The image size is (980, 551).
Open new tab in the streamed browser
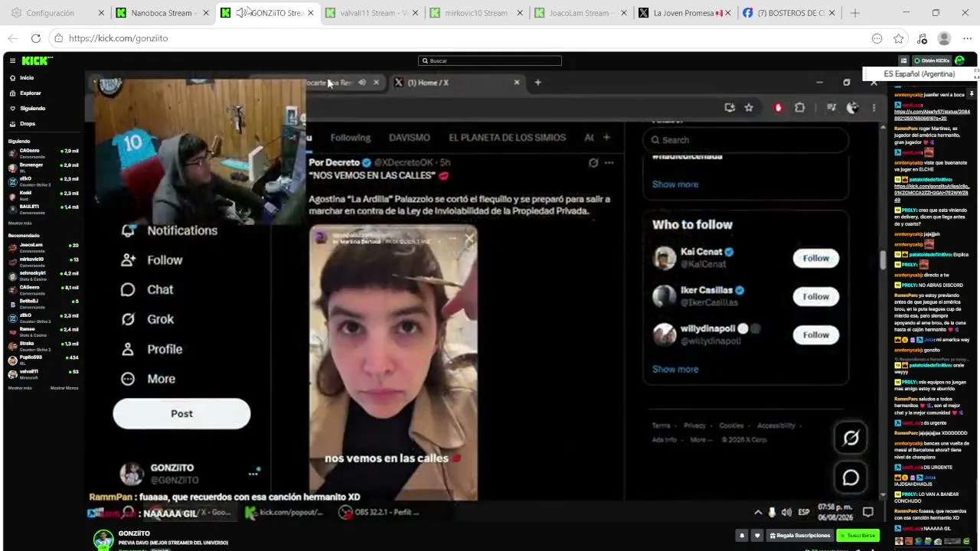[537, 83]
